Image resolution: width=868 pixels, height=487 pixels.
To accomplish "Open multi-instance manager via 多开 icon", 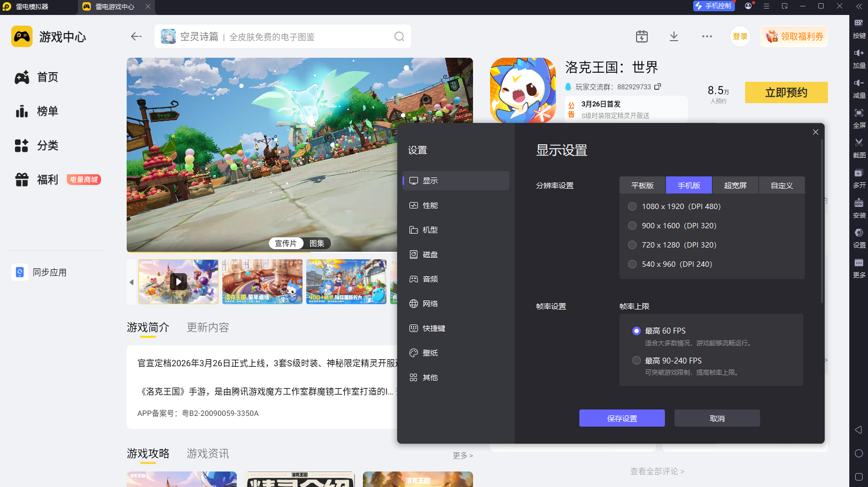I will coord(858,178).
